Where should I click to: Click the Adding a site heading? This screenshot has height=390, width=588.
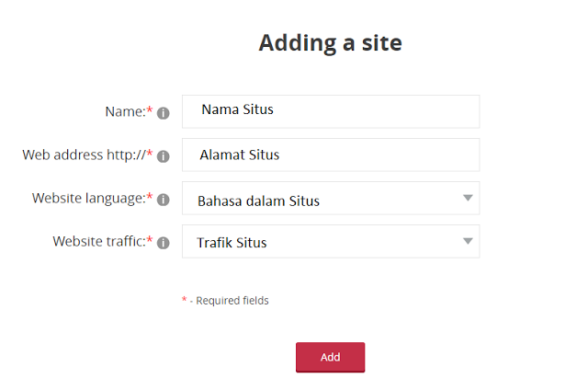pyautogui.click(x=331, y=43)
